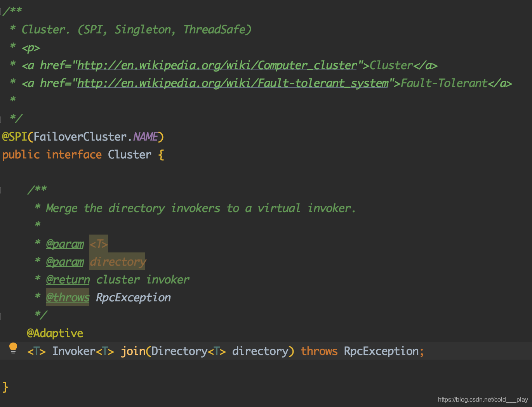Open the Computer_cluster Wikipedia link
532x407 pixels.
tap(217, 65)
